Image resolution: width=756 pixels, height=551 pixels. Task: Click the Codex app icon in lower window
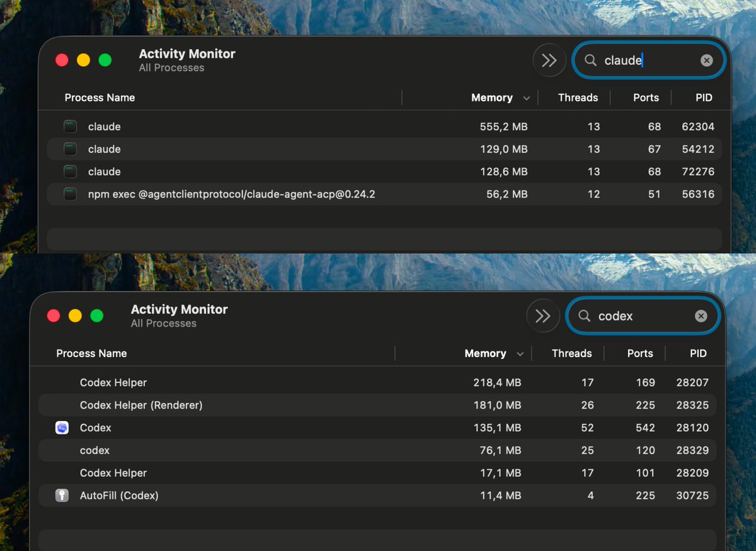(x=62, y=428)
